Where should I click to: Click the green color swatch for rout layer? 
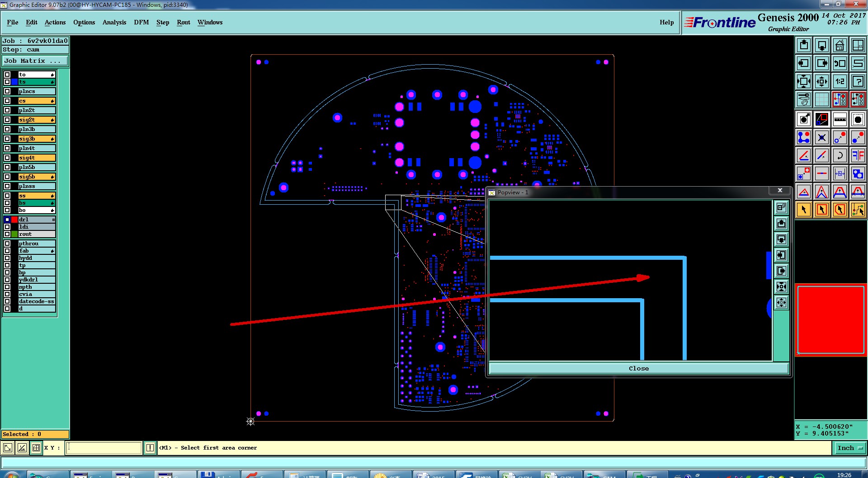tap(15, 234)
